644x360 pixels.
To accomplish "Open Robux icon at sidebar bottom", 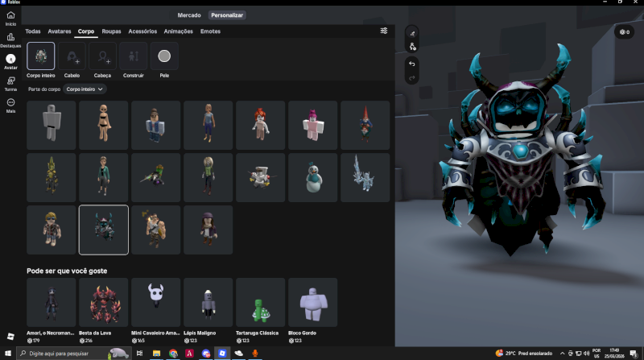I will [10, 337].
